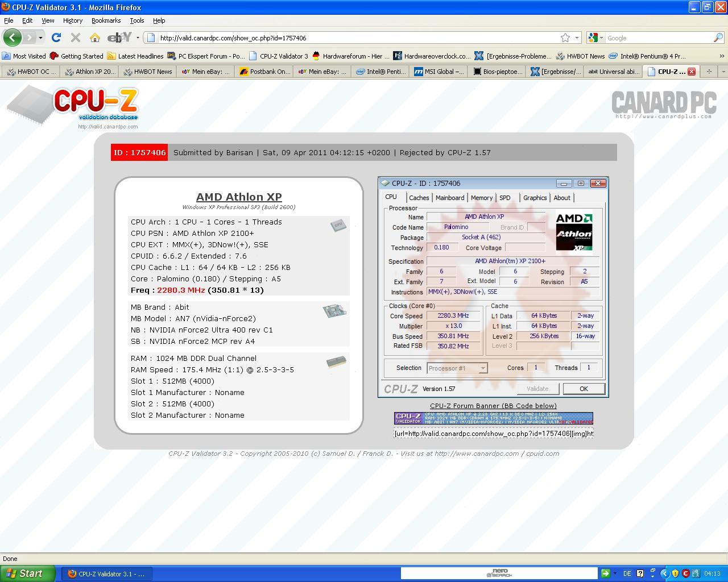Open the View menu
The height and width of the screenshot is (582, 728).
[x=48, y=20]
